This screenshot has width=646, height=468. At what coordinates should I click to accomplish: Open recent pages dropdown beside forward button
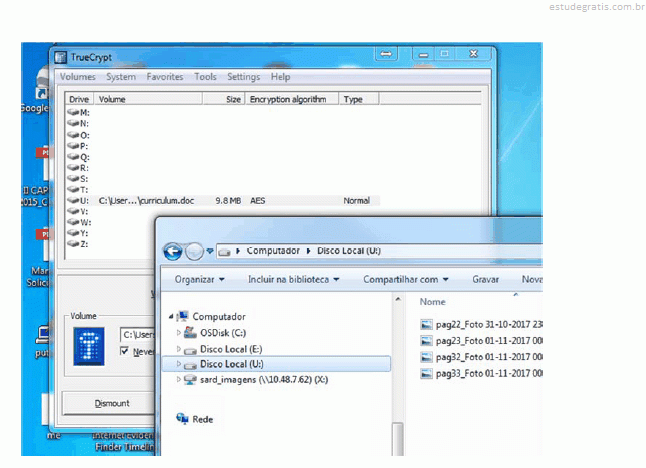click(210, 250)
